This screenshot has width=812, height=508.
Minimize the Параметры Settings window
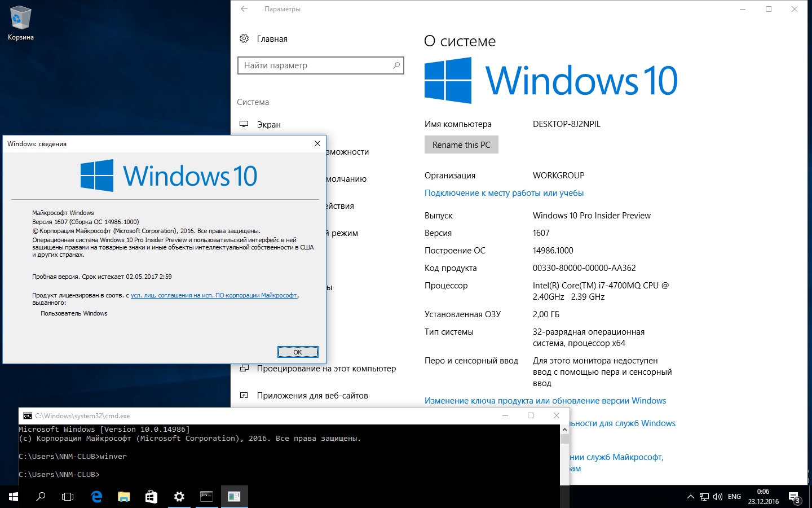743,9
